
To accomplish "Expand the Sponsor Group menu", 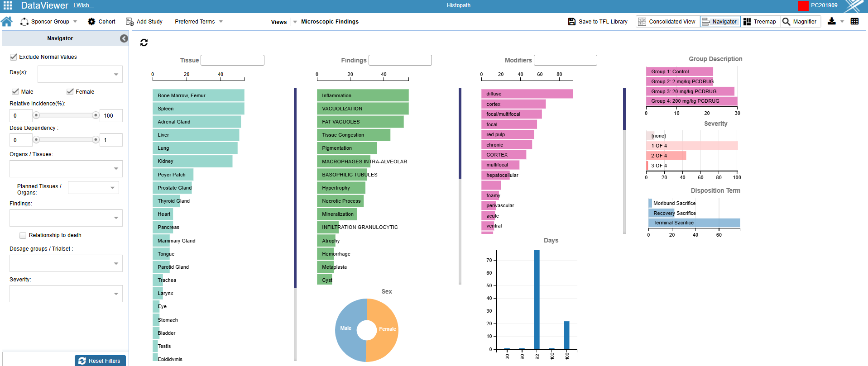I will pos(49,22).
